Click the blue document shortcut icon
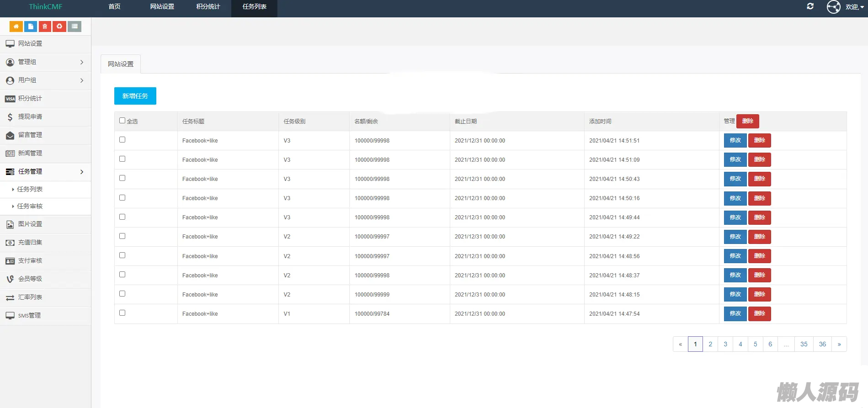This screenshot has height=408, width=868. click(31, 26)
